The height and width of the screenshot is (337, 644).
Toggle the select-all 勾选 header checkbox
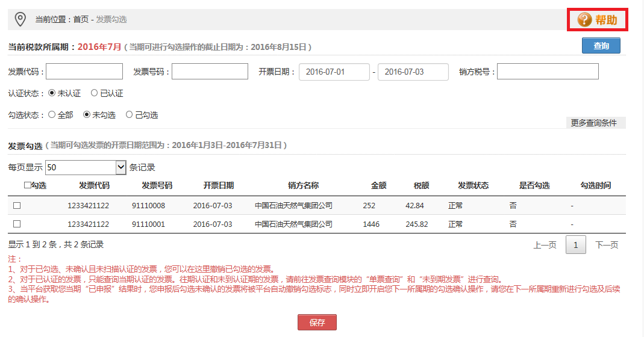point(28,185)
